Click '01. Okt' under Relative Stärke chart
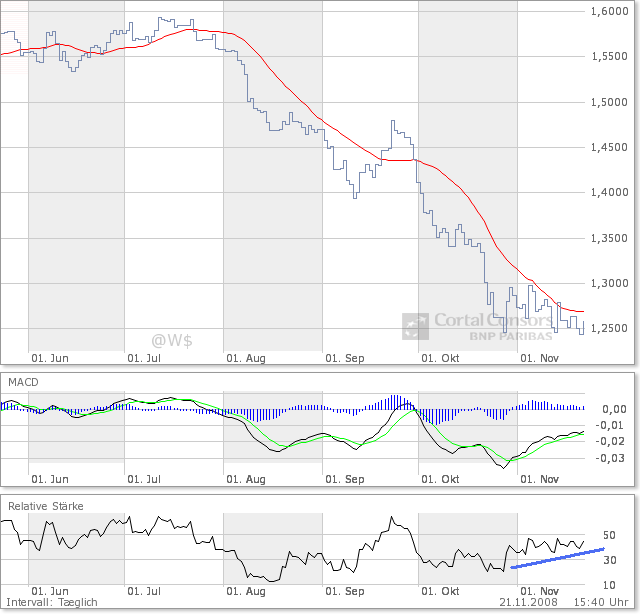 click(440, 591)
